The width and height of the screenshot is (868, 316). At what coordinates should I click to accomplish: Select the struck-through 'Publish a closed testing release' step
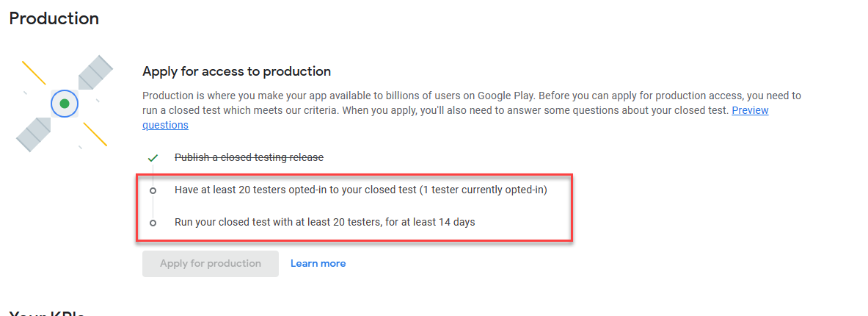click(249, 157)
